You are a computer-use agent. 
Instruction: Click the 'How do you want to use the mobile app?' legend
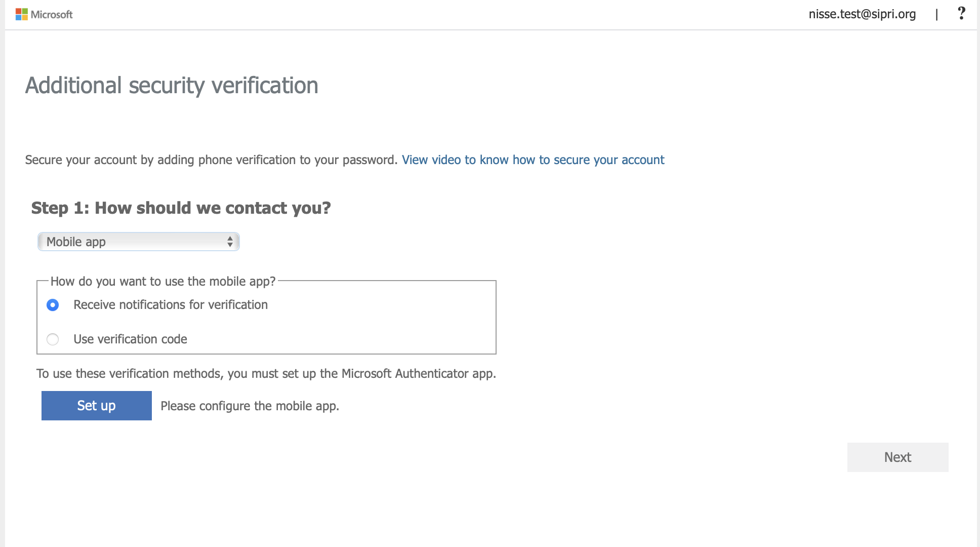coord(163,282)
